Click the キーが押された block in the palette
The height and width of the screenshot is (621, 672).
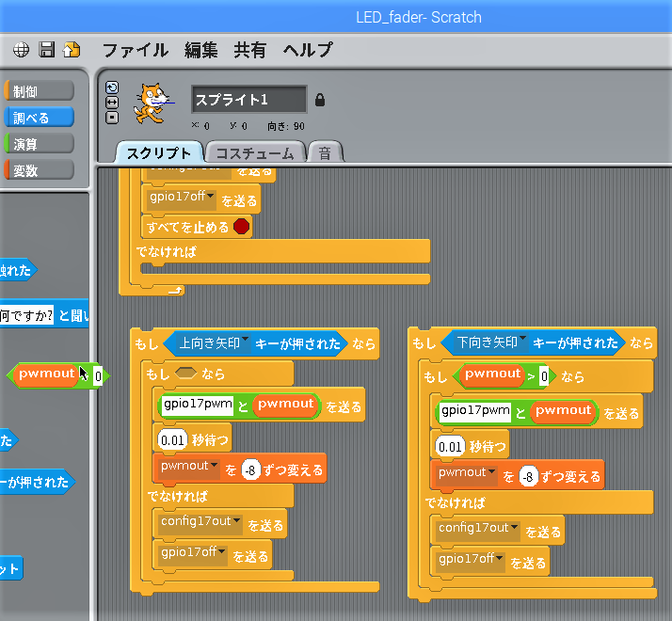pos(38,482)
